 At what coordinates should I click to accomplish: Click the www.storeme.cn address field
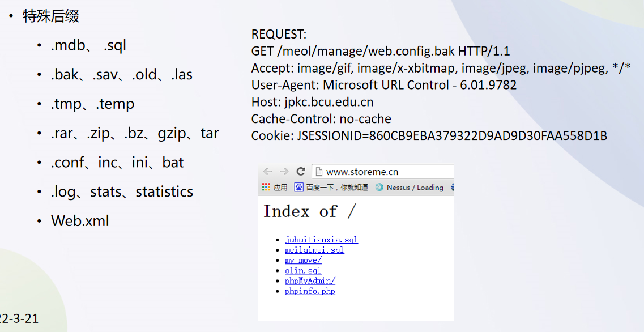click(383, 172)
